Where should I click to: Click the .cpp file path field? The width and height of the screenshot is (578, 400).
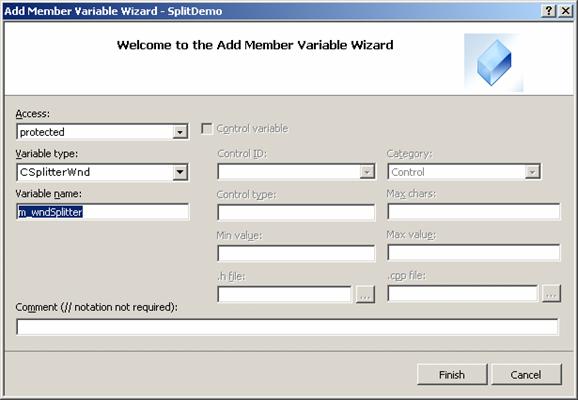463,293
